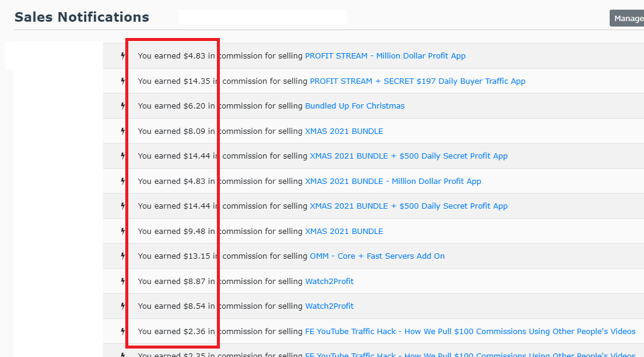This screenshot has height=357, width=644.
Task: Click 'You earned $13.15' text
Action: coord(174,256)
